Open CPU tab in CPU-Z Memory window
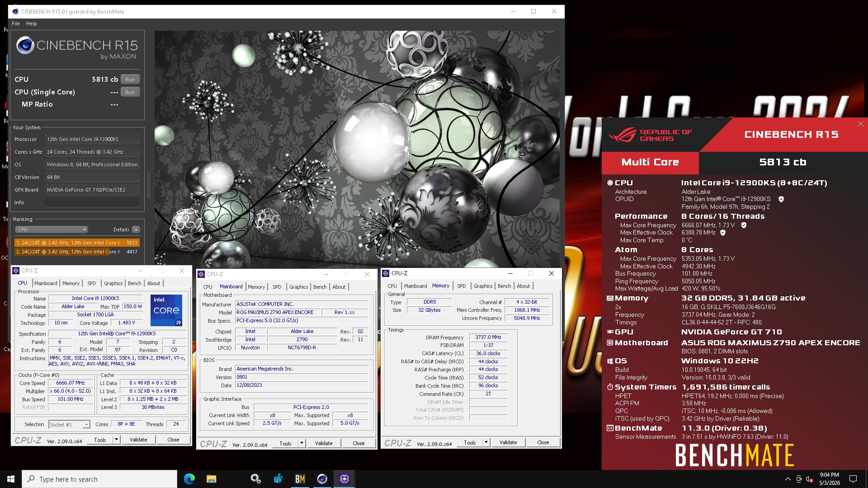This screenshot has height=488, width=868. tap(392, 286)
